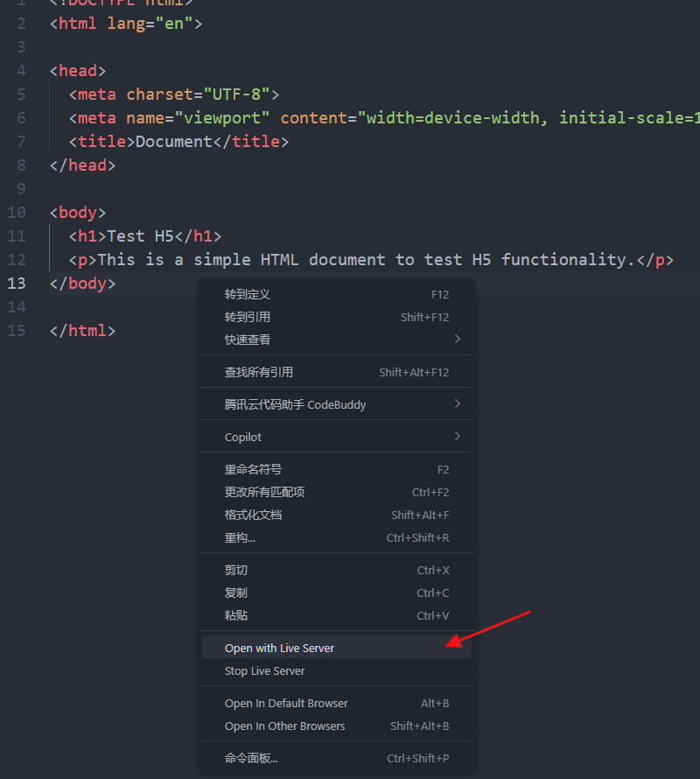Open 腾讯云代码助手 CodeBuddy submenu

coord(336,405)
